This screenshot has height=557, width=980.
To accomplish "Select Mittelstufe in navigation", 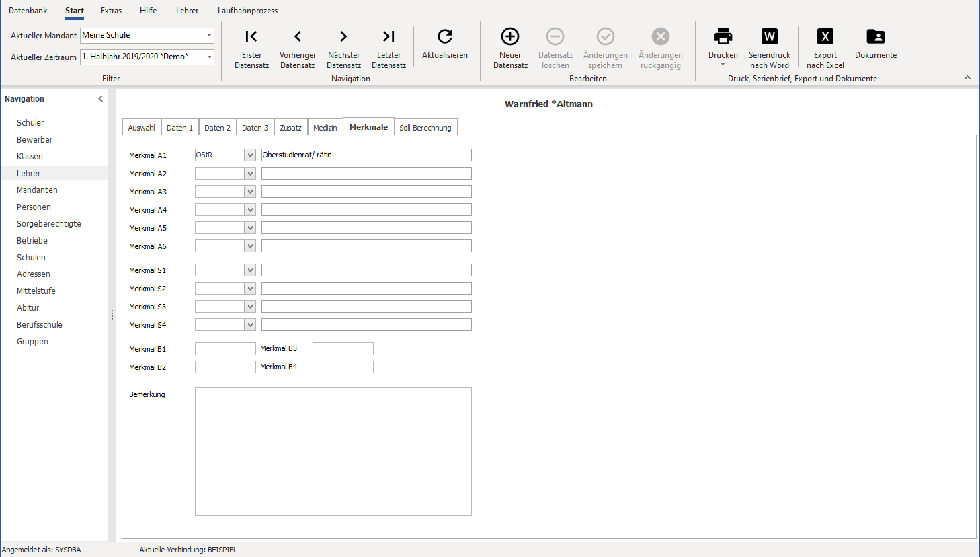I will pos(36,291).
